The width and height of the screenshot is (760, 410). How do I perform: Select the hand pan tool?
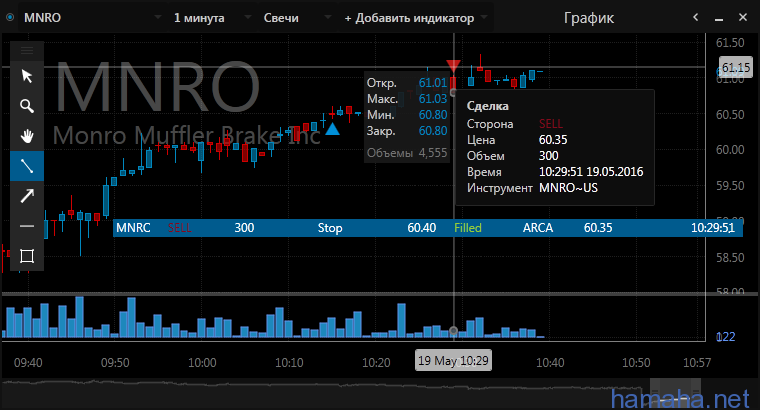[x=27, y=136]
